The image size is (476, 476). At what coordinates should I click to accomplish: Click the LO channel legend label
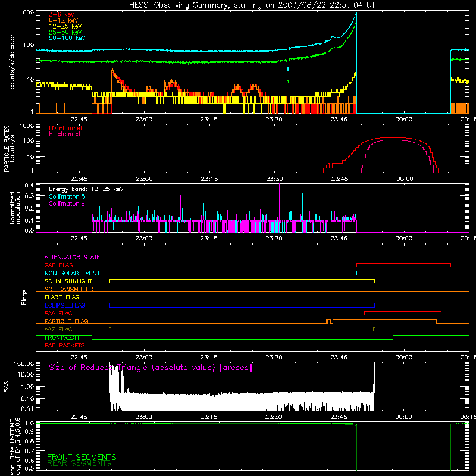click(x=65, y=128)
